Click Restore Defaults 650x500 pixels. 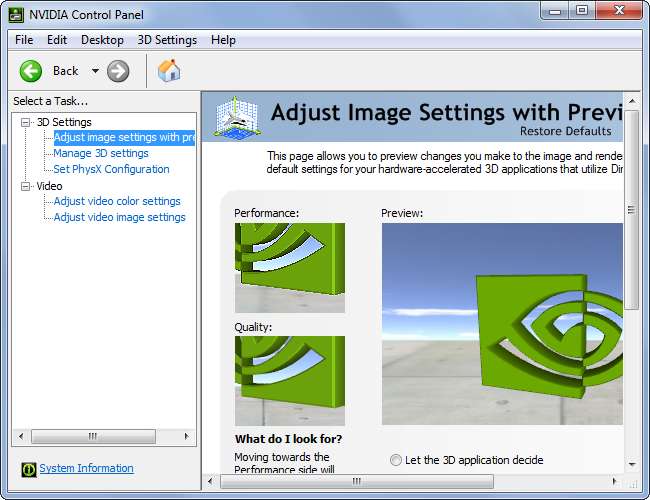tap(565, 131)
